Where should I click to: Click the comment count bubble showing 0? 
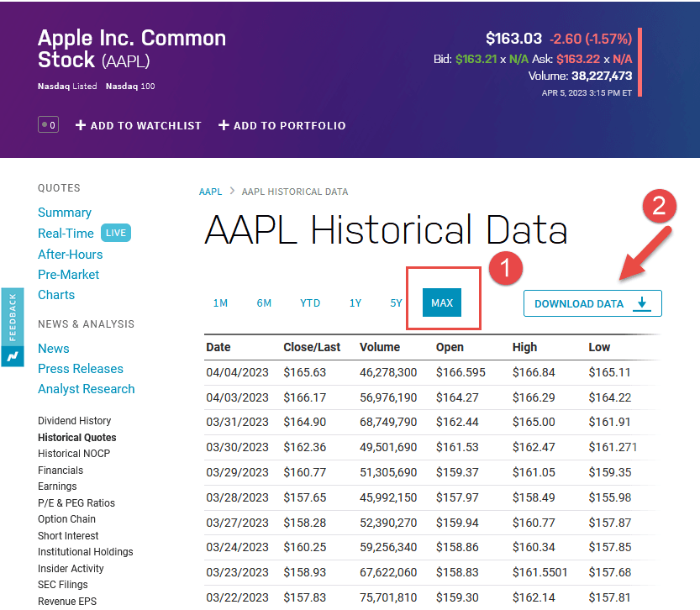coord(48,125)
